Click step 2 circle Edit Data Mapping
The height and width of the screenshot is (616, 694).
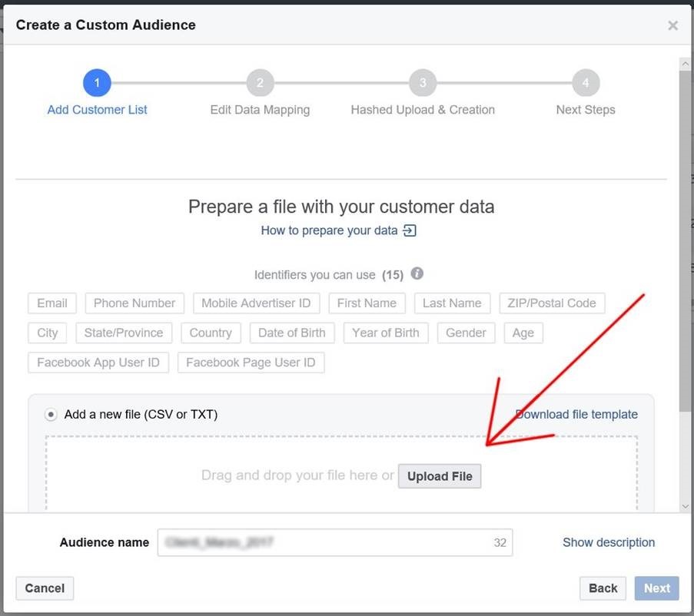pos(260,83)
